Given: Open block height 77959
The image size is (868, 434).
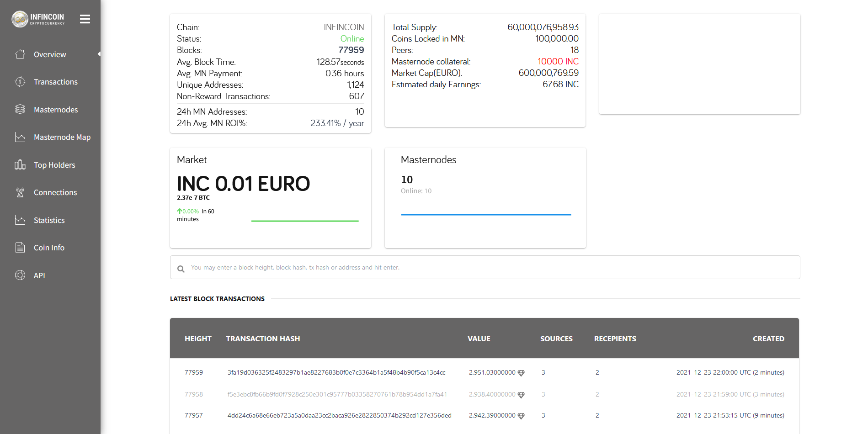Looking at the screenshot, I should pyautogui.click(x=194, y=372).
